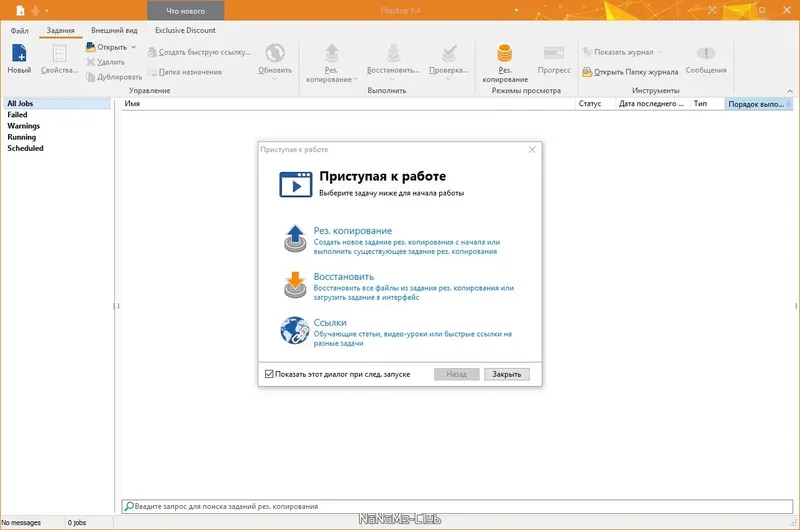Select All Jobs in the sidebar

point(56,104)
